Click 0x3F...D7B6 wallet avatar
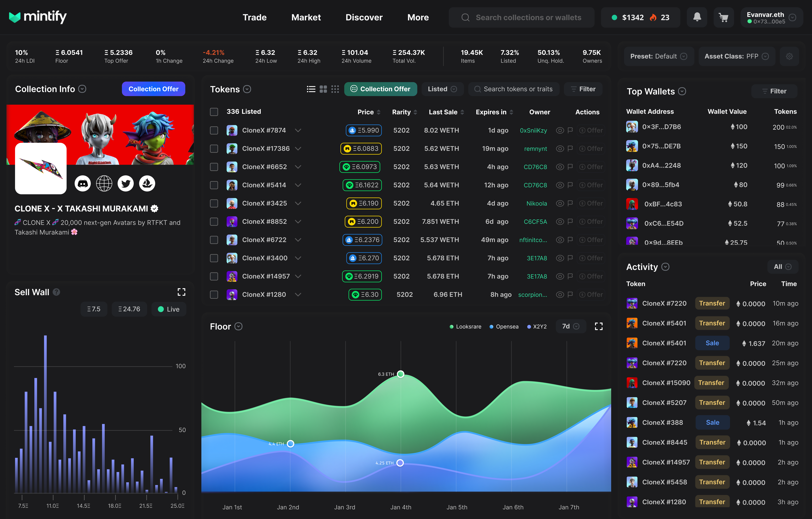The width and height of the screenshot is (812, 519). [632, 127]
